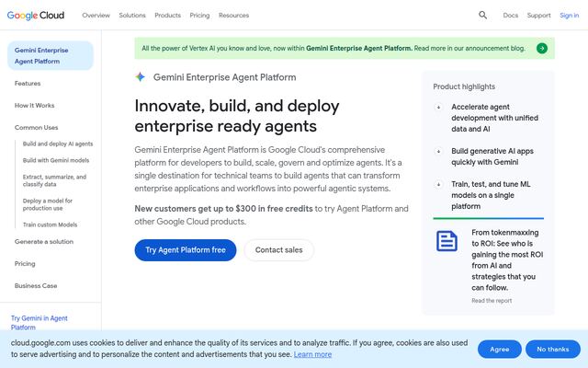Viewport: 588px width, 368px height.
Task: Open the Overview menu
Action: point(96,16)
